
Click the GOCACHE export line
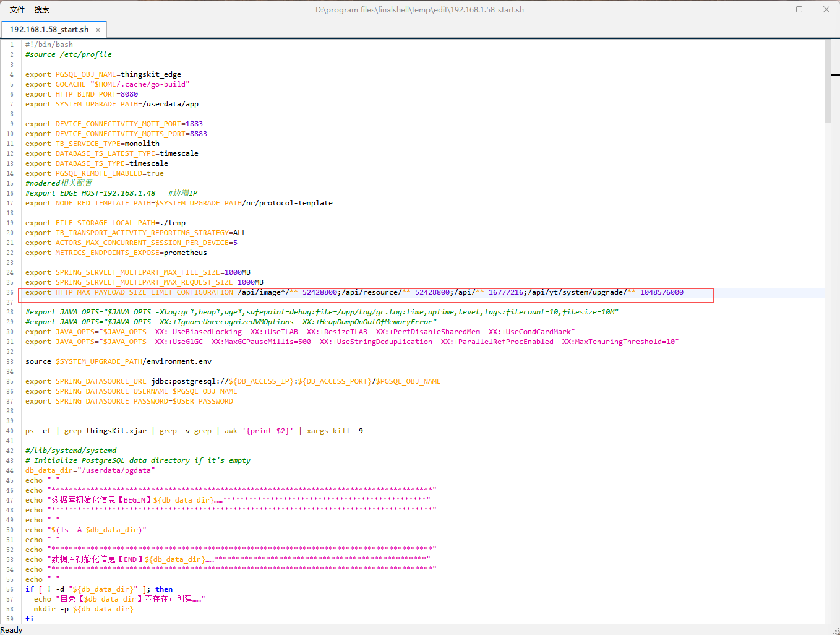(108, 84)
